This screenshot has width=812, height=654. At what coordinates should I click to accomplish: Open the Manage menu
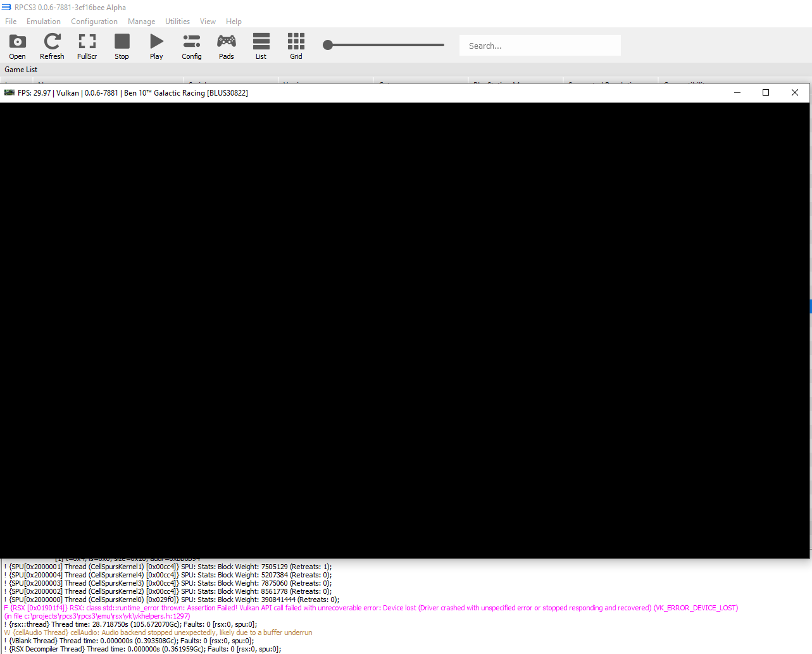click(141, 21)
